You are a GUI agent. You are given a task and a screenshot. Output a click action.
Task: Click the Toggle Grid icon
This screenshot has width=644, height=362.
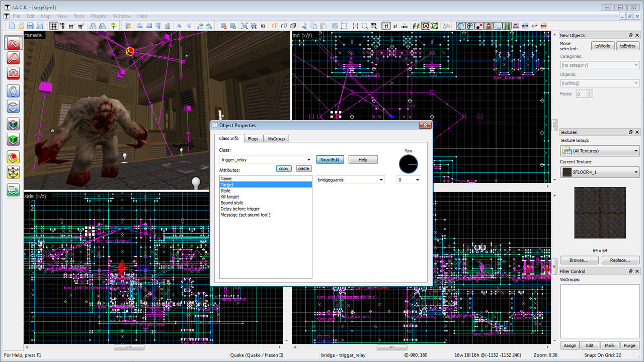[x=54, y=26]
